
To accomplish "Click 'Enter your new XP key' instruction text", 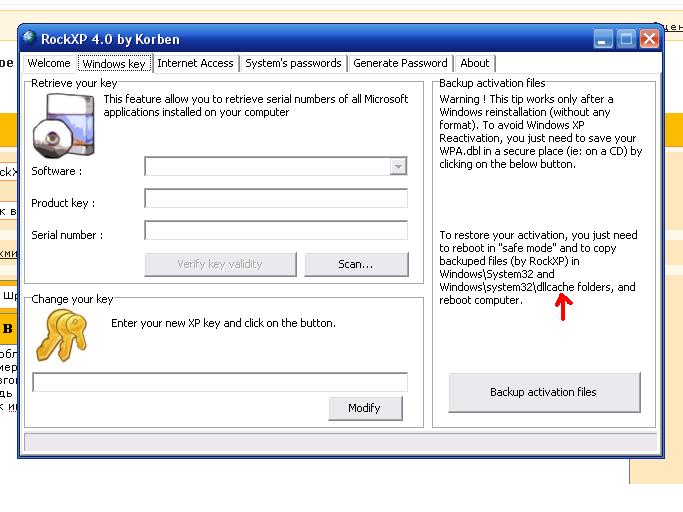I will (223, 323).
